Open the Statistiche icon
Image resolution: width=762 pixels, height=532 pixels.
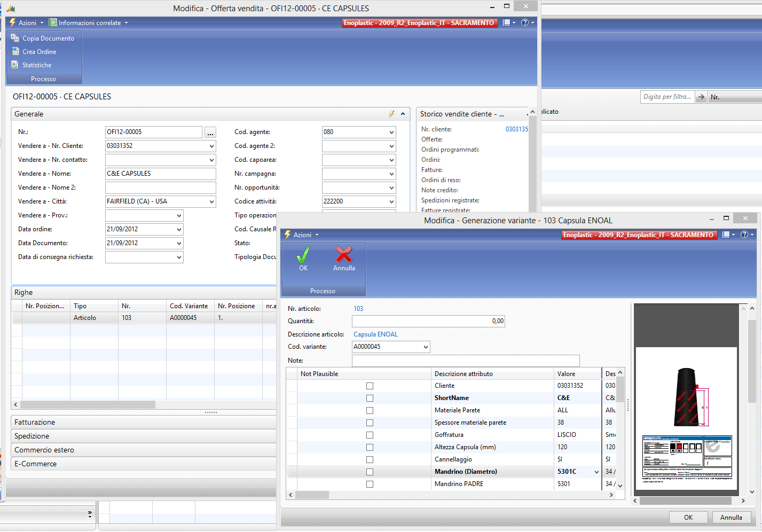pyautogui.click(x=15, y=65)
